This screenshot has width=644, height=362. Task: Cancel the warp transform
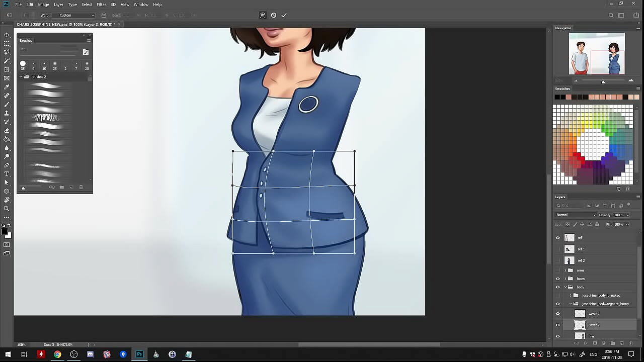273,15
